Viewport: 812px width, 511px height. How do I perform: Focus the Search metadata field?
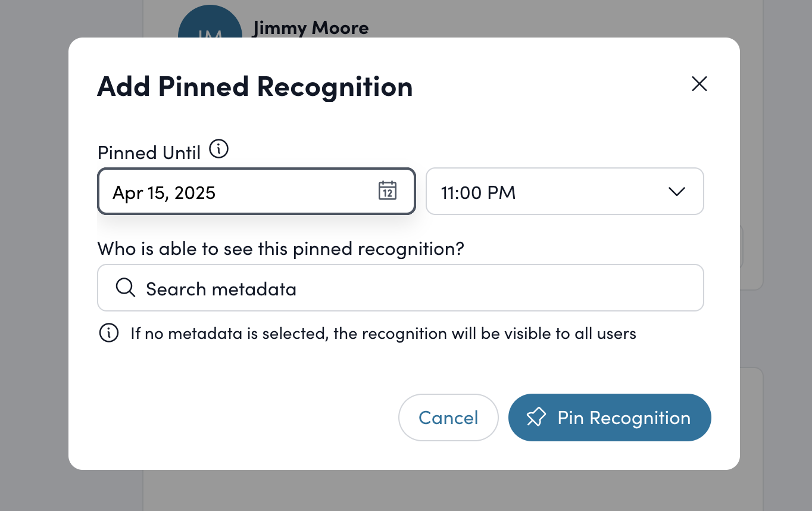pos(411,288)
